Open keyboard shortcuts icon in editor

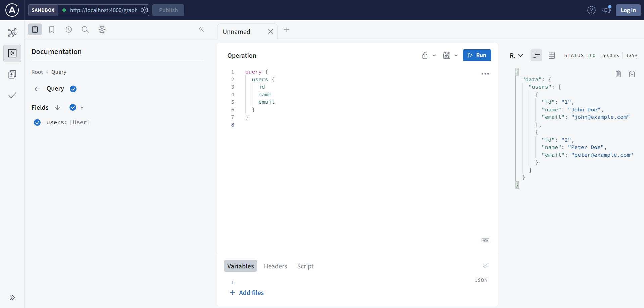485,240
